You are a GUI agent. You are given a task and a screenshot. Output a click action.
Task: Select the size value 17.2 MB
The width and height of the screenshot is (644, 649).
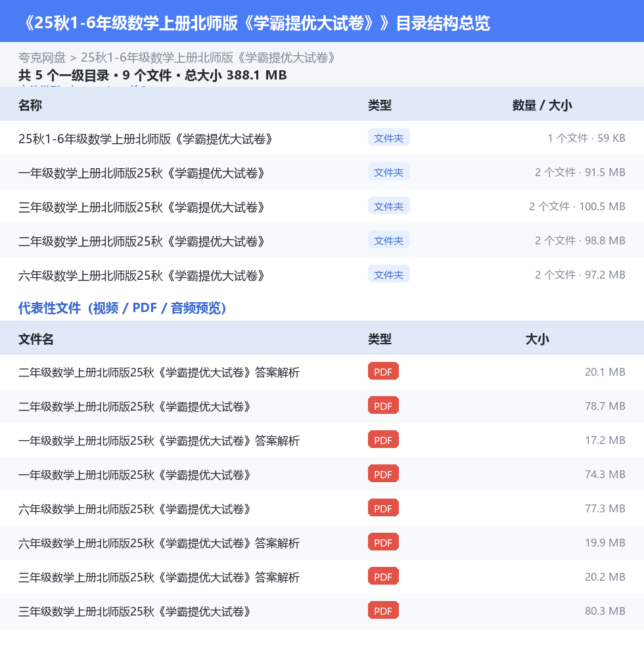pyautogui.click(x=605, y=440)
